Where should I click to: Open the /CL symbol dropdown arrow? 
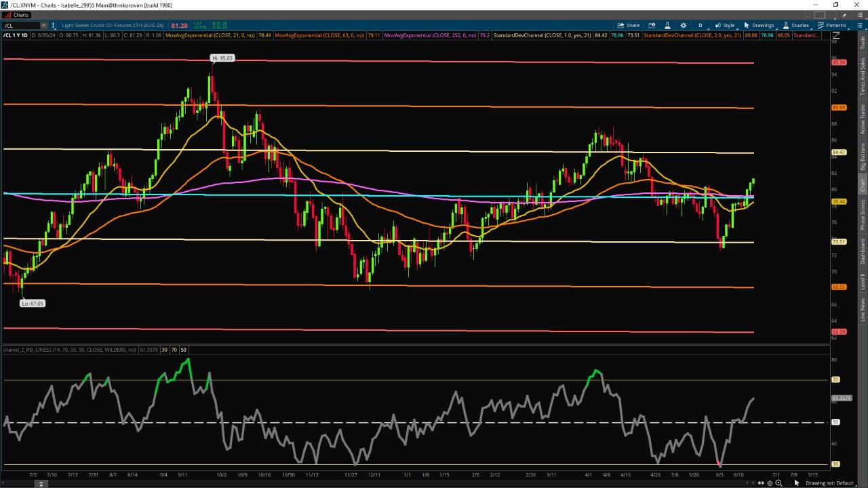[x=43, y=26]
